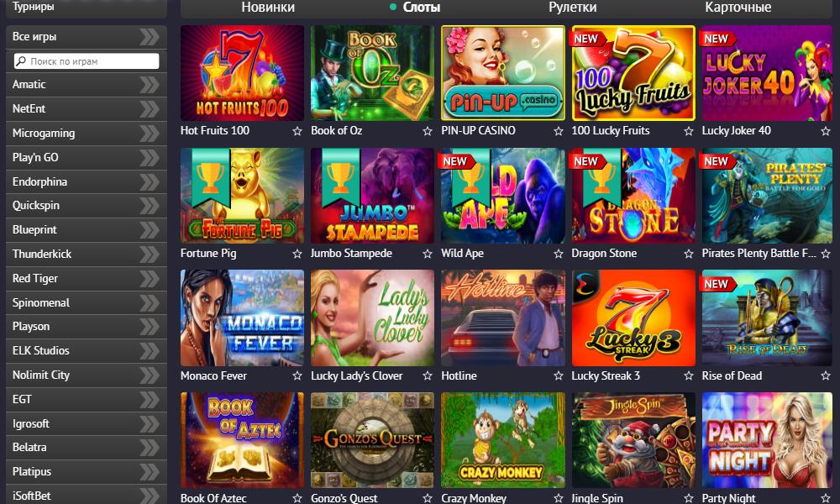This screenshot has height=504, width=840.
Task: Open Gonzo's Quest game title link
Action: pos(344,498)
